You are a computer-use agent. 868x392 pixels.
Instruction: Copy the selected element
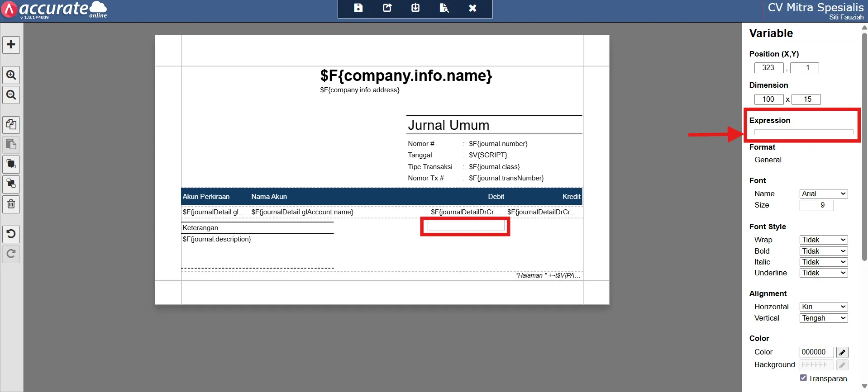point(11,125)
